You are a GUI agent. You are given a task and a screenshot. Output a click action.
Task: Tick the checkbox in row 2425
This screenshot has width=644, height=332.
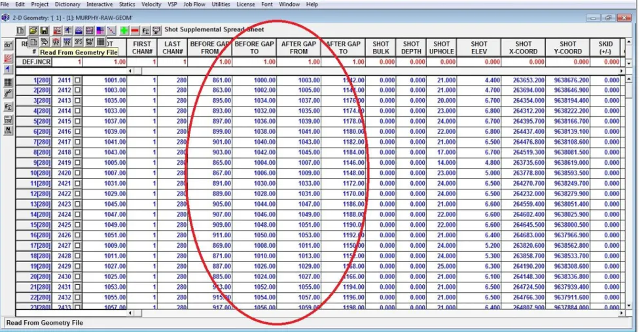pos(77,225)
